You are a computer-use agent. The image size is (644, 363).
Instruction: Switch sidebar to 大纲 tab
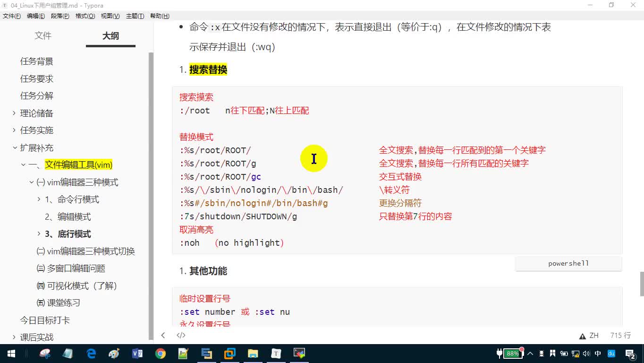110,36
